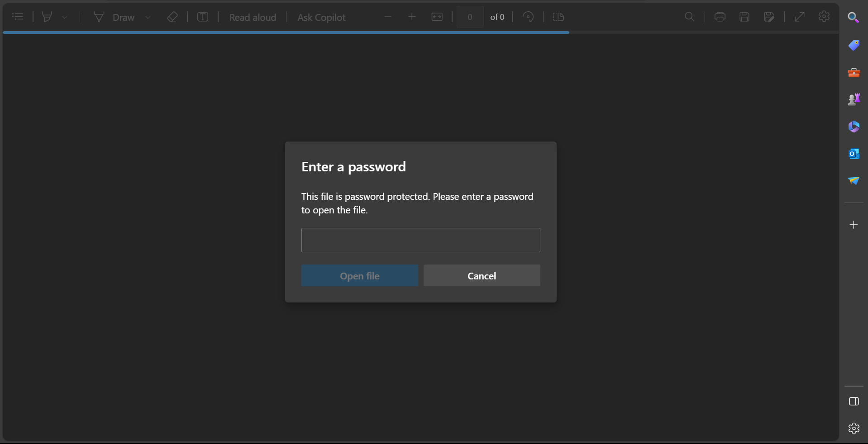
Task: Click inside the password input box
Action: [420, 240]
